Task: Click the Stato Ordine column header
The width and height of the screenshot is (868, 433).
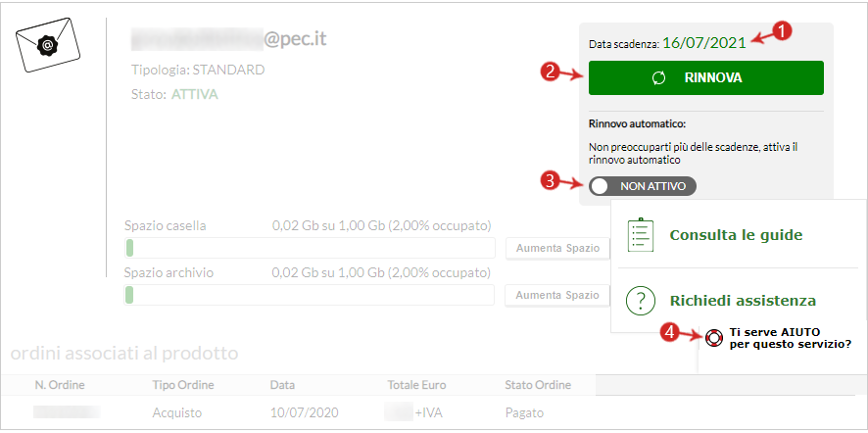Action: [x=538, y=385]
